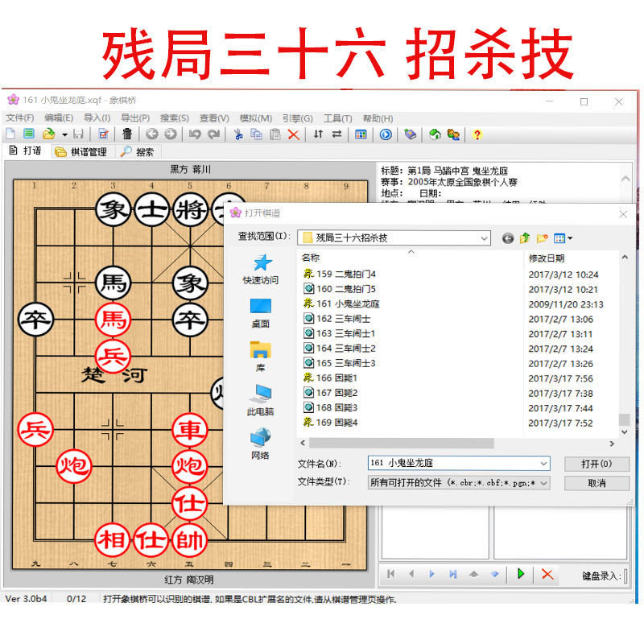Click the green house toolbar icon
This screenshot has width=644, height=644.
[435, 134]
